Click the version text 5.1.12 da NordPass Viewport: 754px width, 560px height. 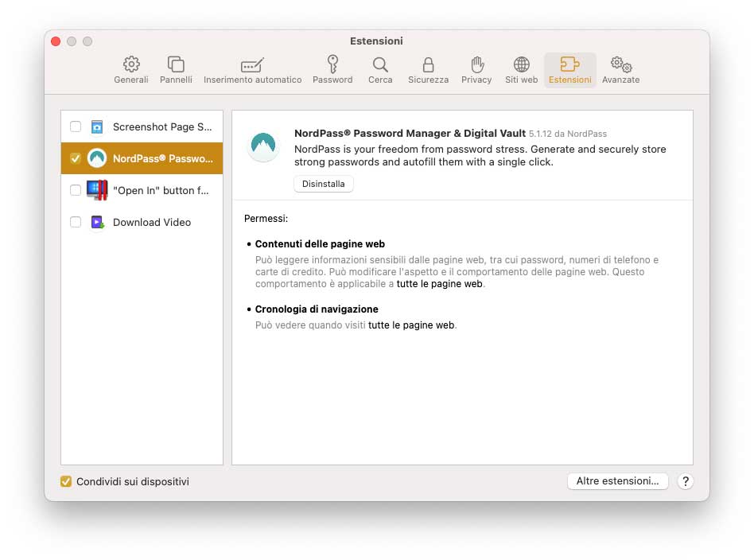pos(567,134)
